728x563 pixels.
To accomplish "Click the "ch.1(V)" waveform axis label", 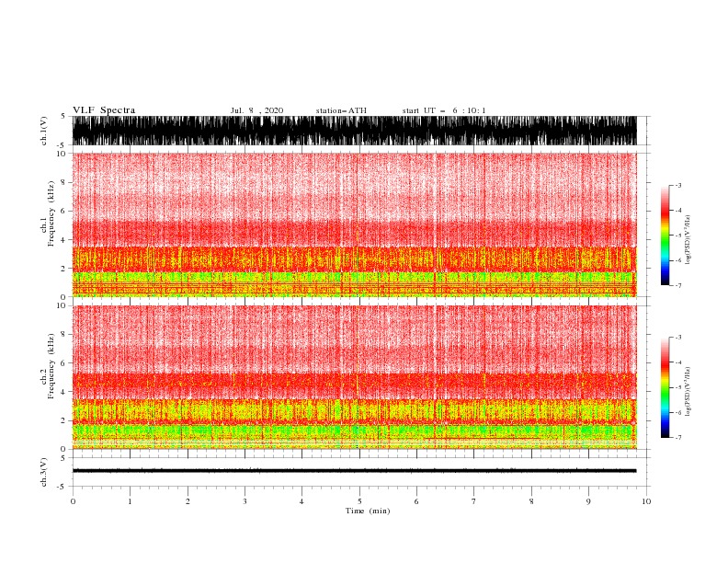I will tap(44, 131).
